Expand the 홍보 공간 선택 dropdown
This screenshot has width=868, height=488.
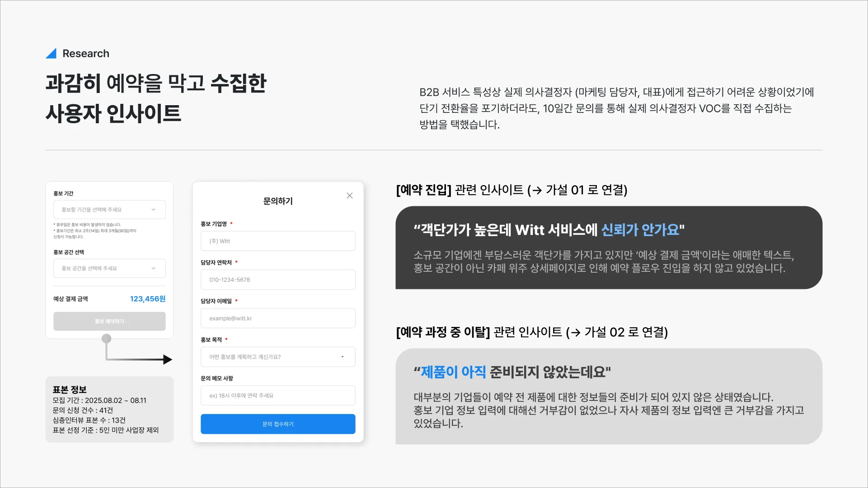click(x=109, y=268)
